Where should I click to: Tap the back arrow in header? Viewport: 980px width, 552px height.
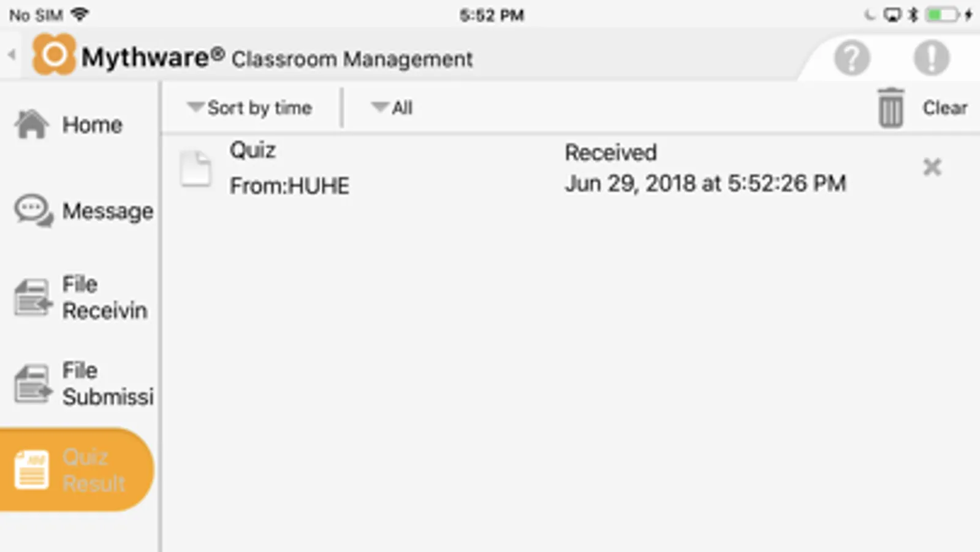click(12, 55)
